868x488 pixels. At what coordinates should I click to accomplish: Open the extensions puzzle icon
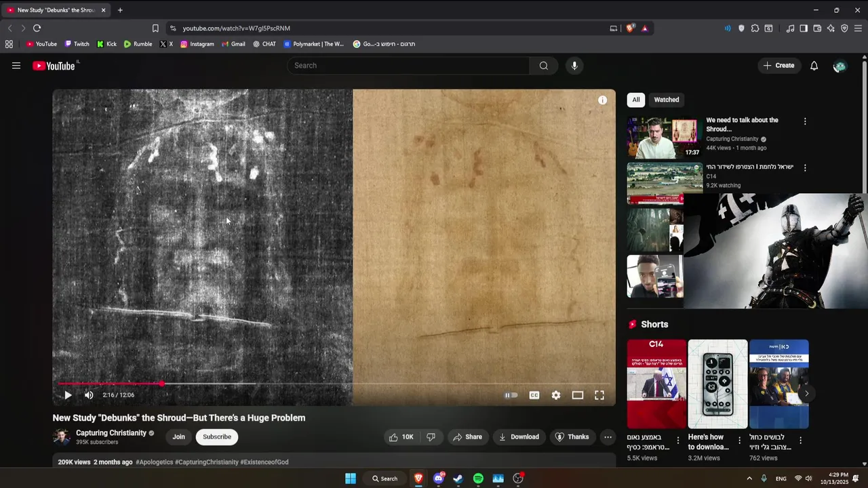[755, 28]
